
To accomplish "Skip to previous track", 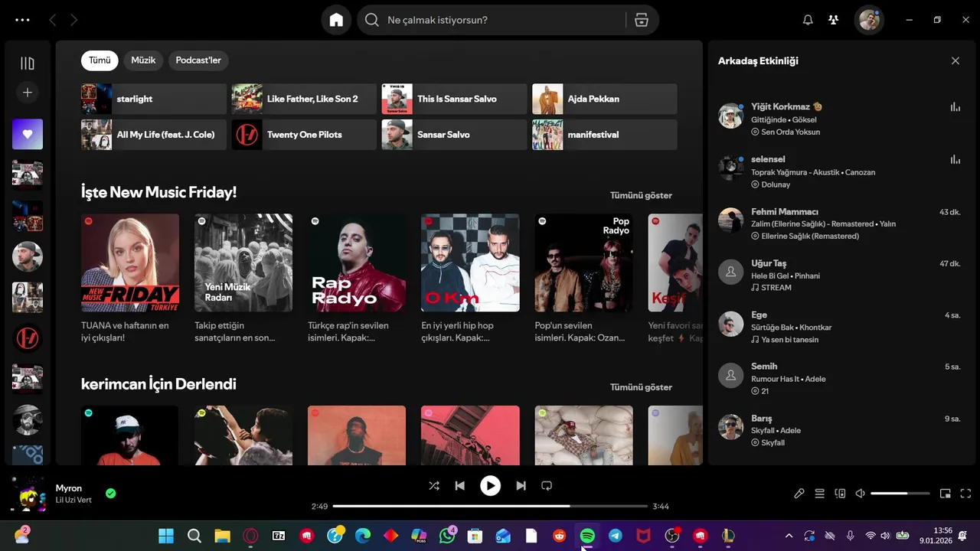I will (459, 485).
